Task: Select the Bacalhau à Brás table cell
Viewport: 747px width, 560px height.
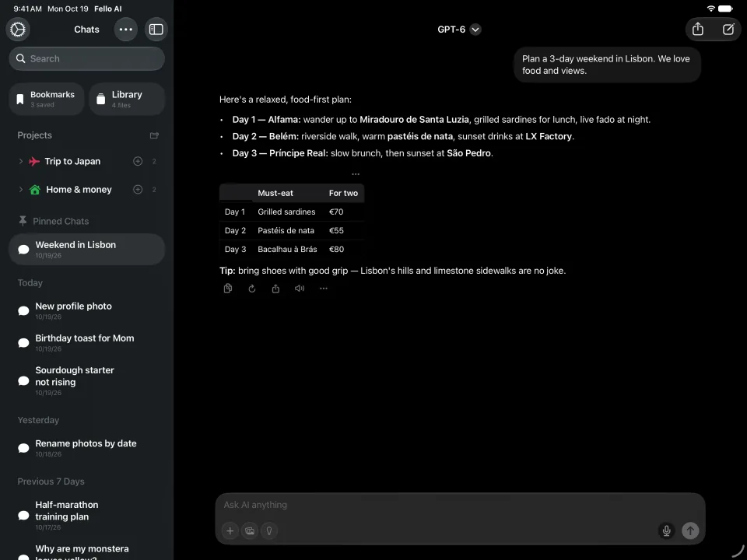Action: point(287,249)
